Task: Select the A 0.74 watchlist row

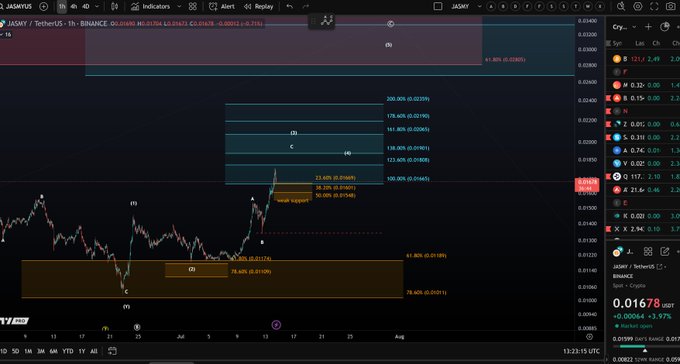Action: [x=642, y=150]
